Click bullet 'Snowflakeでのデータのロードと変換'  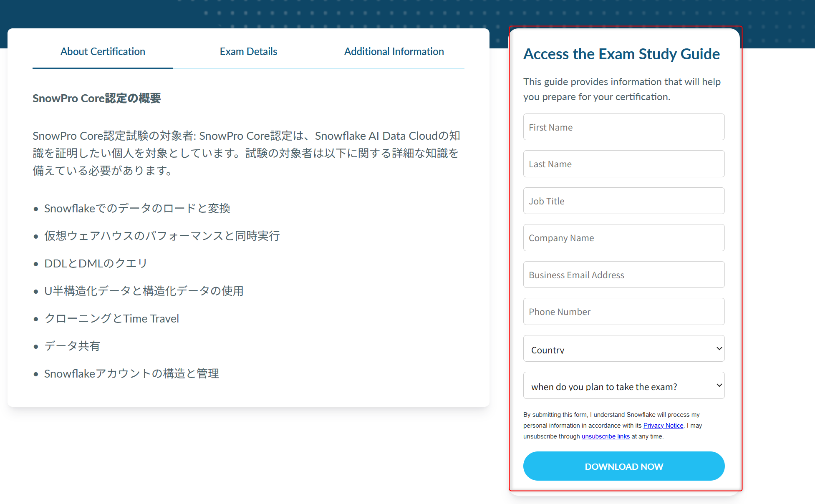137,209
